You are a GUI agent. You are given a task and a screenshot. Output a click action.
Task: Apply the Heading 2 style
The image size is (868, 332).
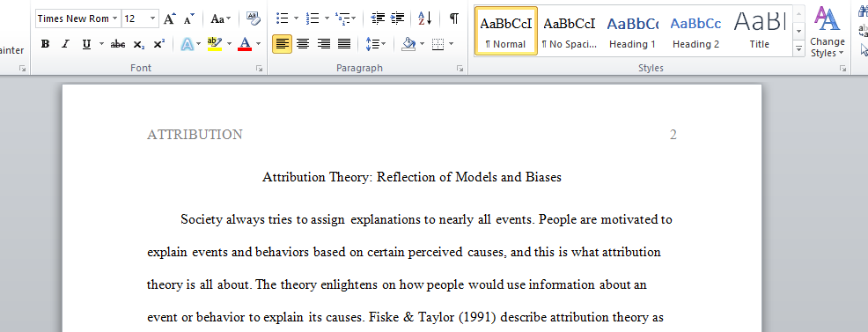(695, 31)
